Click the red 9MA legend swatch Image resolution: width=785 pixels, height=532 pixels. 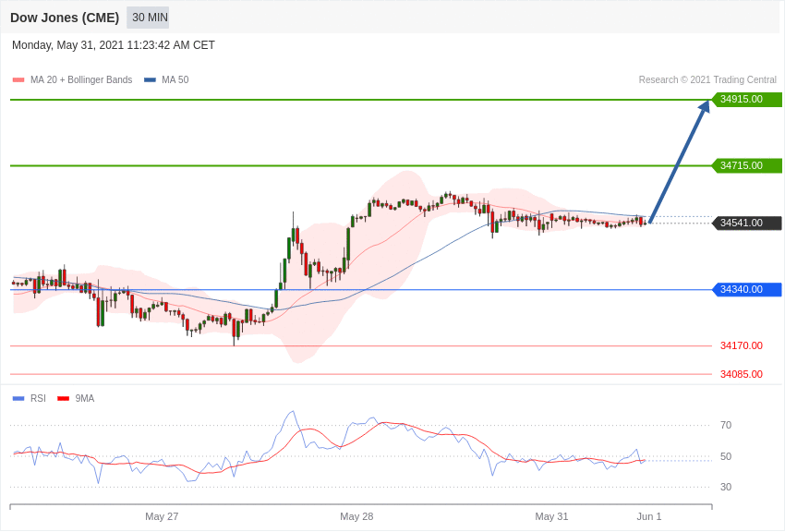(x=64, y=398)
